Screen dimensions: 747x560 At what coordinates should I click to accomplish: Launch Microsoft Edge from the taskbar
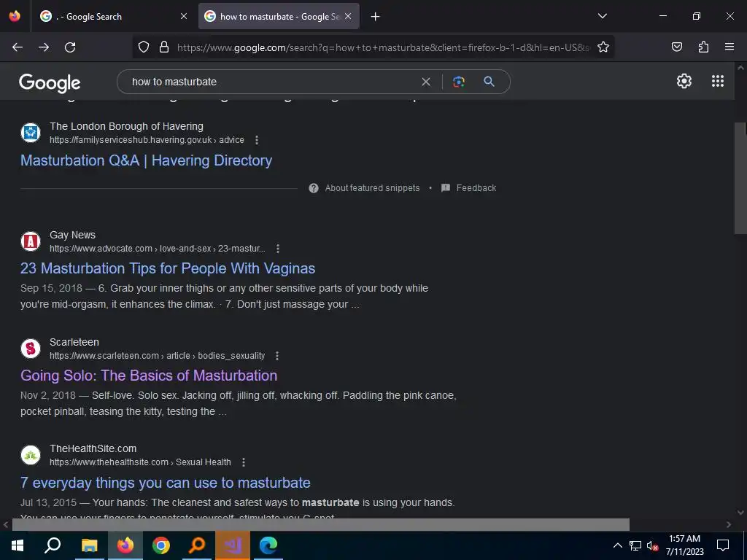pyautogui.click(x=268, y=545)
